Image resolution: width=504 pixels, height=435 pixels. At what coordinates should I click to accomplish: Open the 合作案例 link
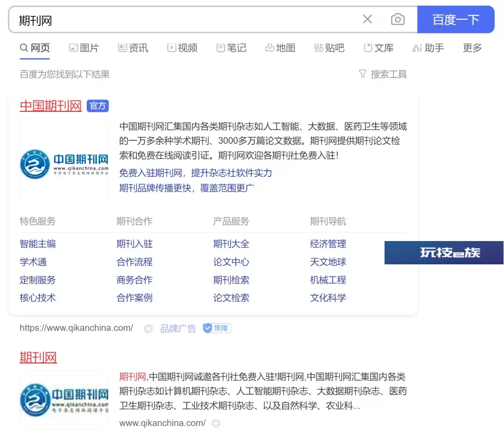[134, 298]
